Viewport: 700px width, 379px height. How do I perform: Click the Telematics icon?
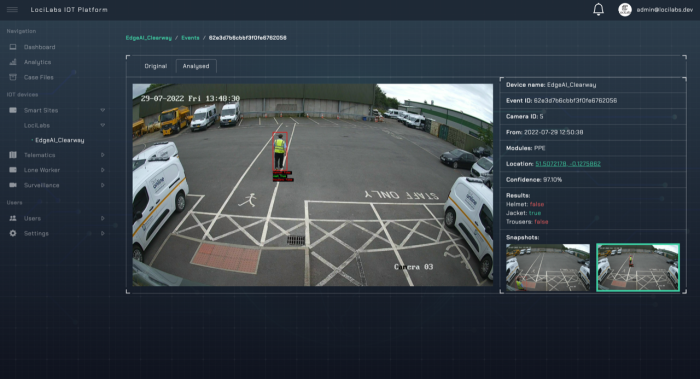click(13, 155)
